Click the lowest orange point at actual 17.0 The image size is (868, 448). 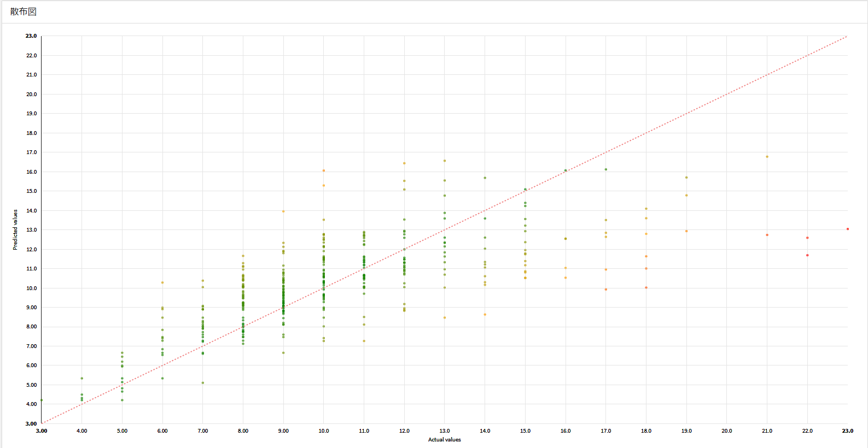[606, 290]
